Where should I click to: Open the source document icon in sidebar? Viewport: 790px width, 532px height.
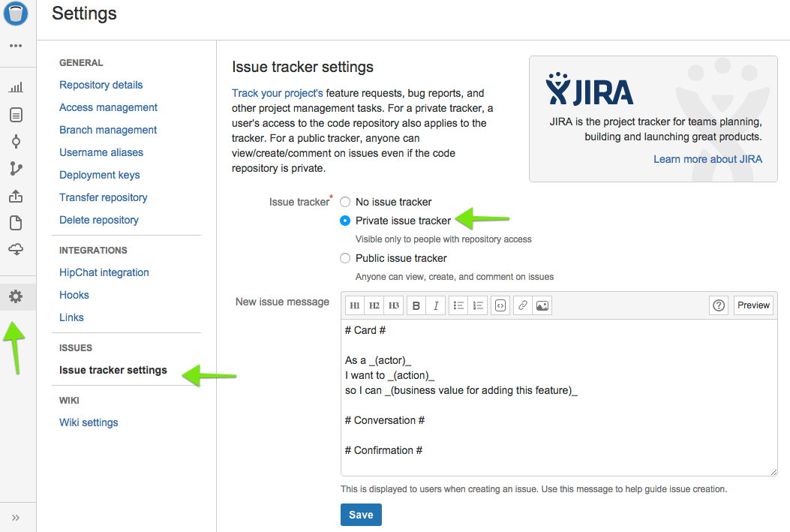(16, 115)
